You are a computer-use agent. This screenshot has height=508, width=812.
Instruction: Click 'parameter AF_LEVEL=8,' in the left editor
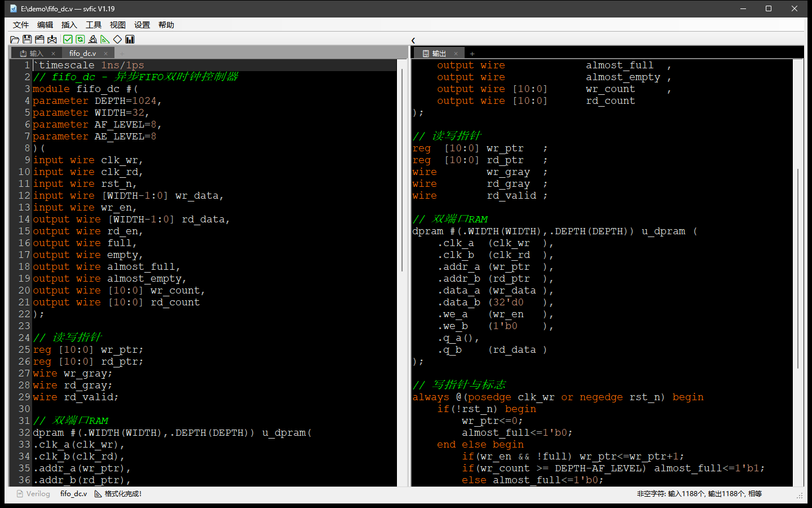(x=98, y=125)
